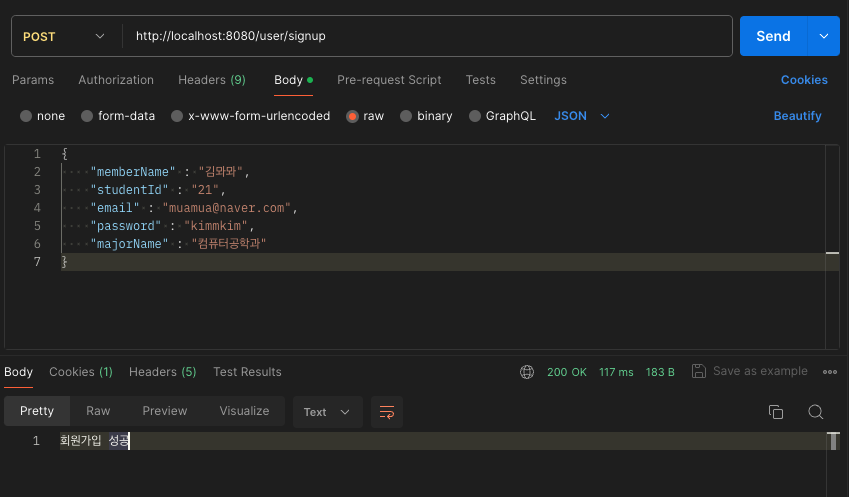Open the response Cookies (1) tab
Screen dimensions: 849x497
point(81,372)
